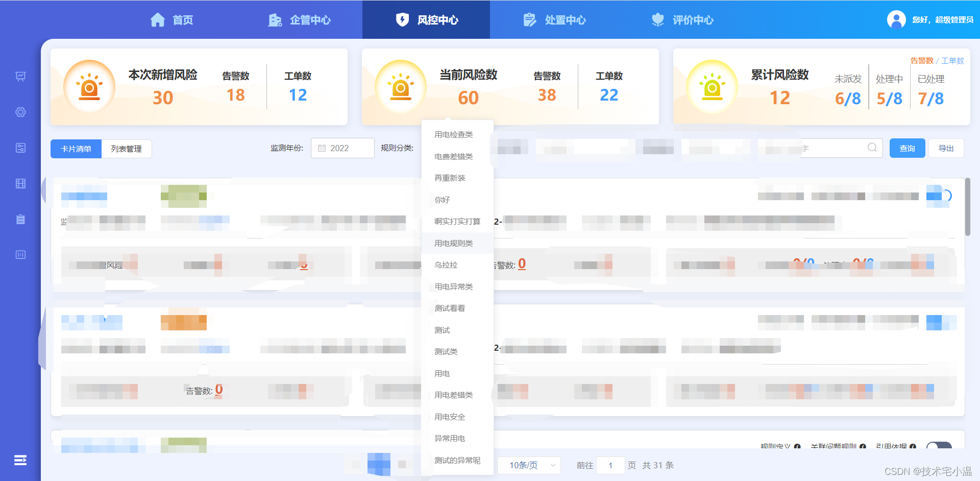The height and width of the screenshot is (481, 980).
Task: Go to the 处置中心 navigation tab
Action: point(554,20)
